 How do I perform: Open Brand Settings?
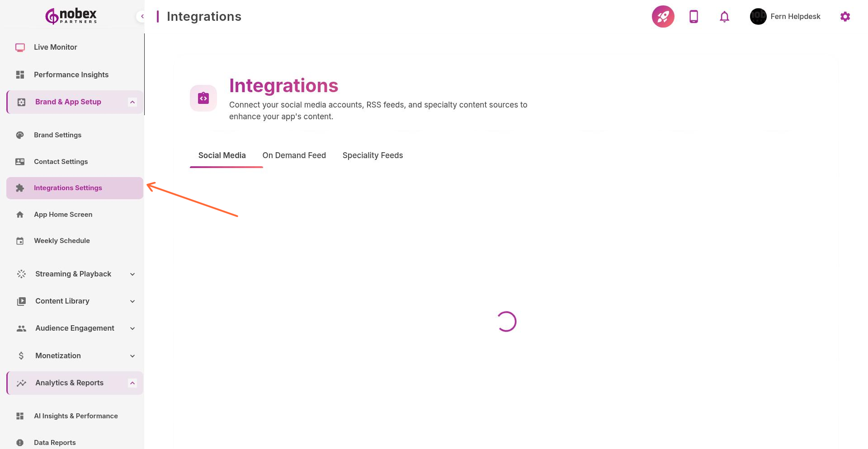pyautogui.click(x=57, y=135)
